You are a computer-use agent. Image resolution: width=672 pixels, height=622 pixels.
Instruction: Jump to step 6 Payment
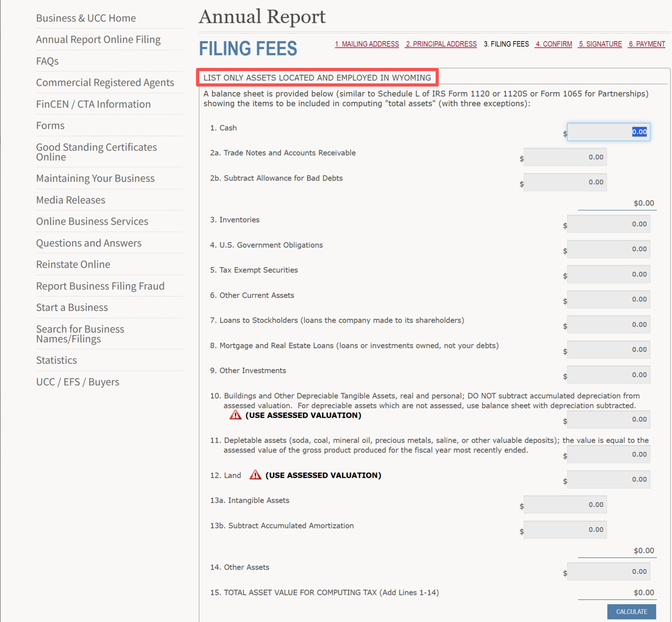pos(647,44)
